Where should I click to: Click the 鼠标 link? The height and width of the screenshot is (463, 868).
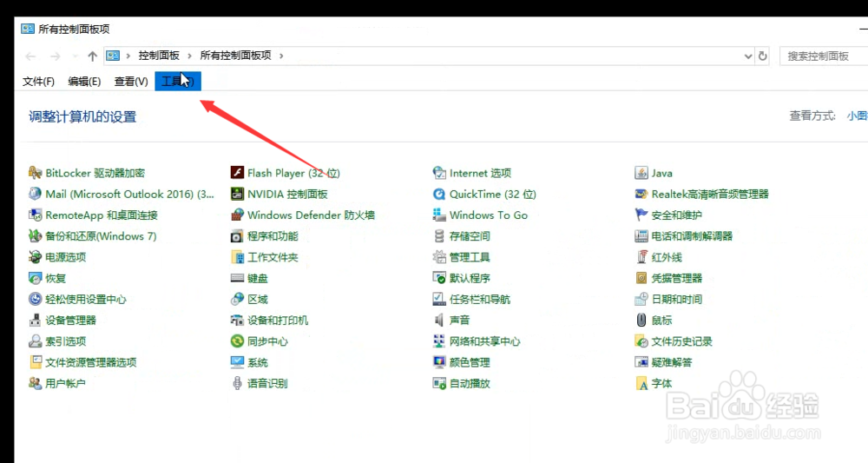661,321
